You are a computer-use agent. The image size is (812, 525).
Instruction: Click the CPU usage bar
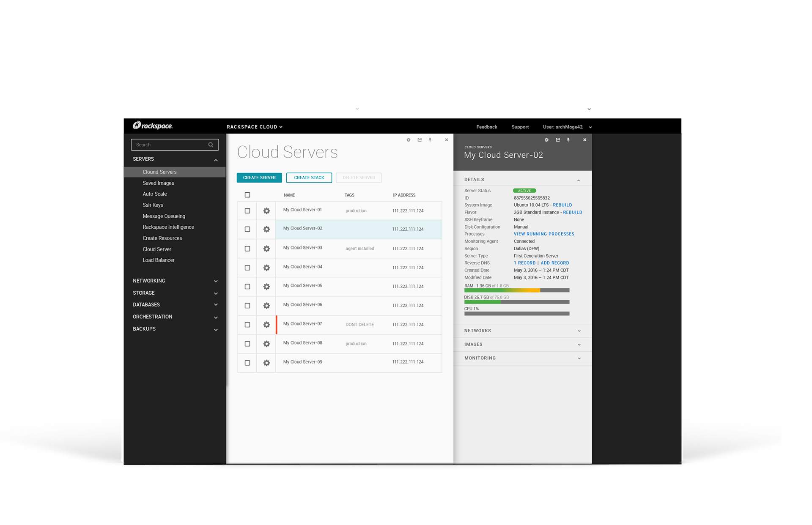(517, 314)
